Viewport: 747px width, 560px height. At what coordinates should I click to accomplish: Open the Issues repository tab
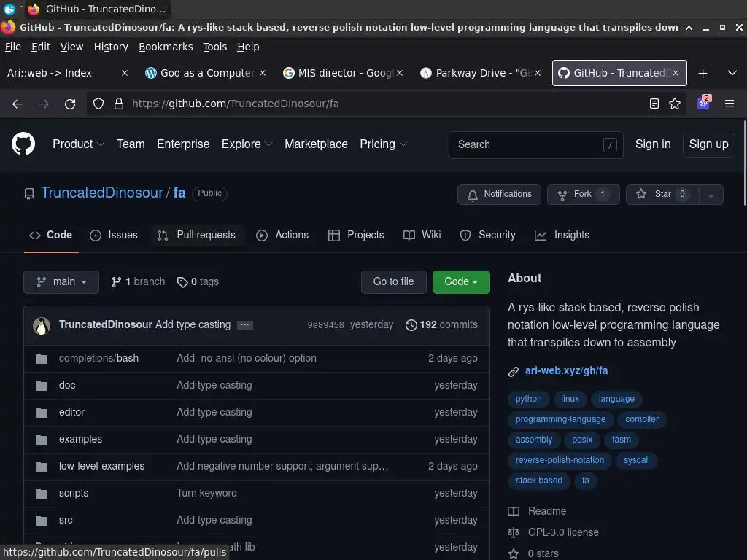point(114,236)
